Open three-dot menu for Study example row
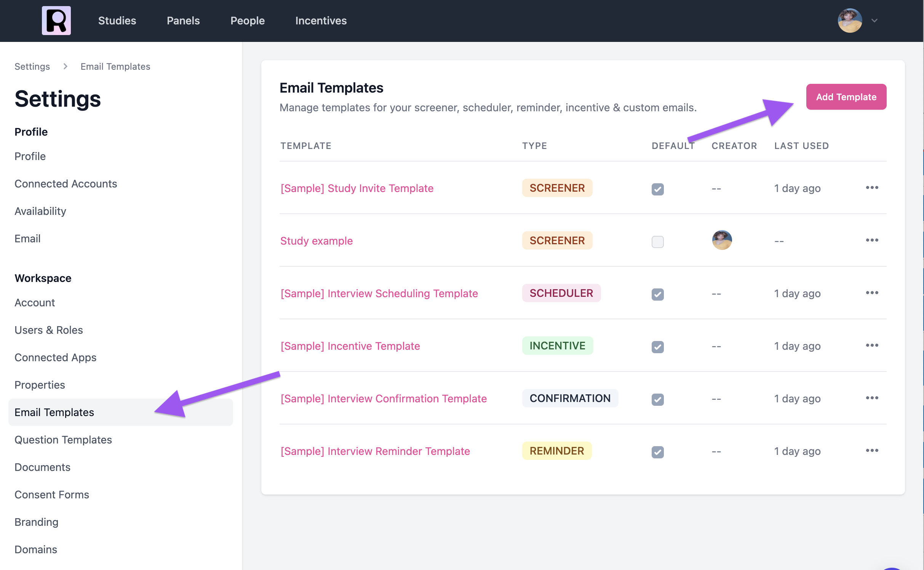The image size is (924, 570). click(x=872, y=240)
